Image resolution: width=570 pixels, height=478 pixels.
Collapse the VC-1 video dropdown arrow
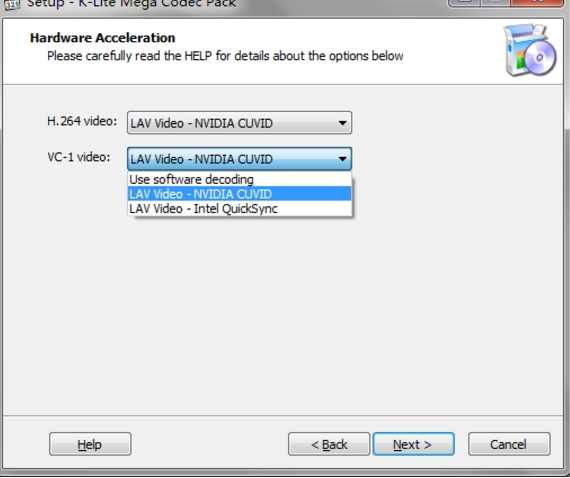point(342,159)
